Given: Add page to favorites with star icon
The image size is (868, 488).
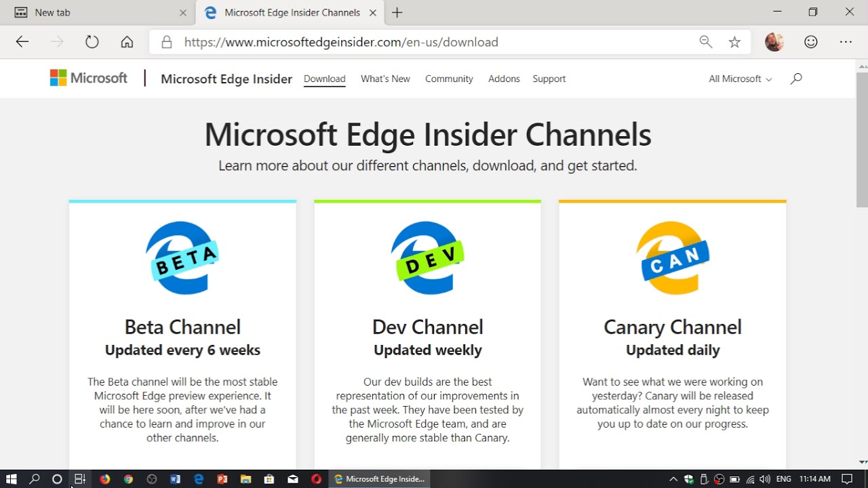Looking at the screenshot, I should tap(734, 42).
